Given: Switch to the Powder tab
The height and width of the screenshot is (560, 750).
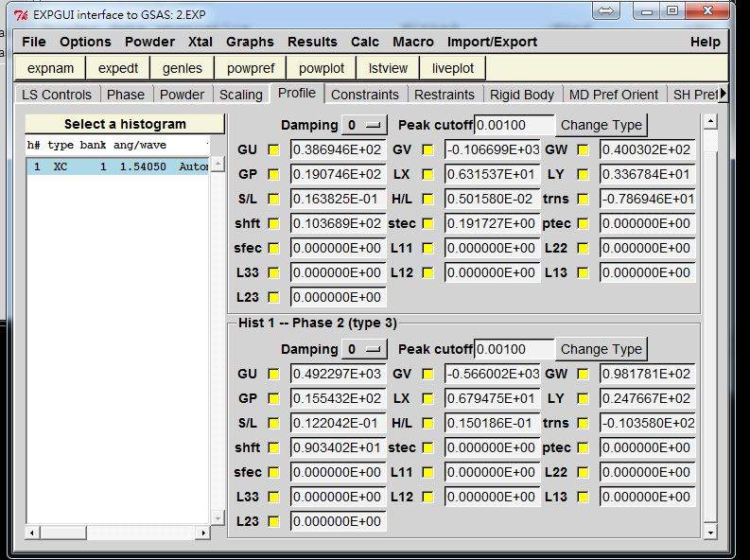Looking at the screenshot, I should click(x=182, y=95).
